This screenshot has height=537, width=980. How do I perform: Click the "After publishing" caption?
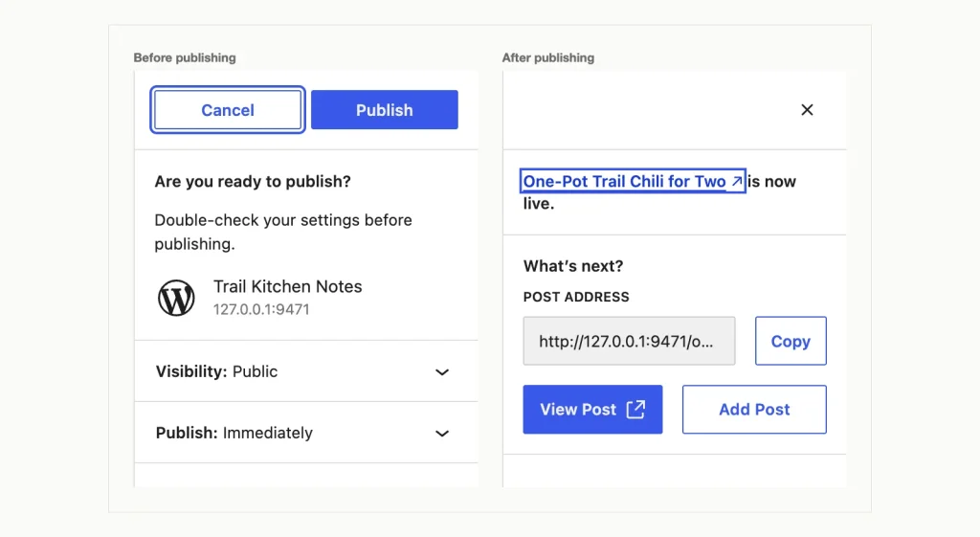(548, 57)
